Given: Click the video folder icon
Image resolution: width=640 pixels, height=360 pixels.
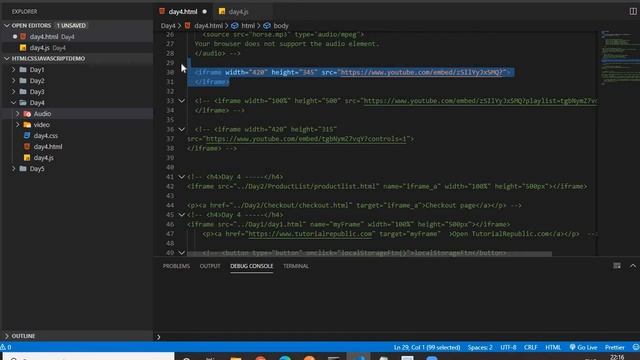Looking at the screenshot, I should (27, 125).
